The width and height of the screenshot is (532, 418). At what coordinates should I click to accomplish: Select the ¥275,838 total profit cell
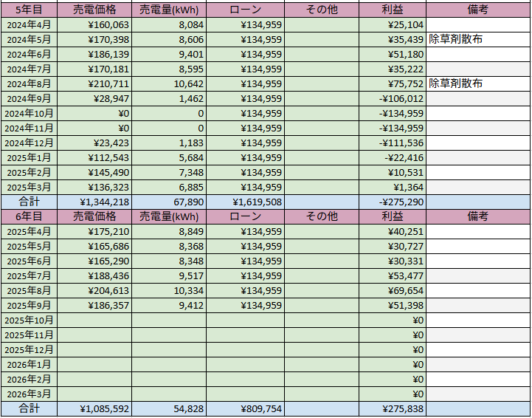(392, 408)
